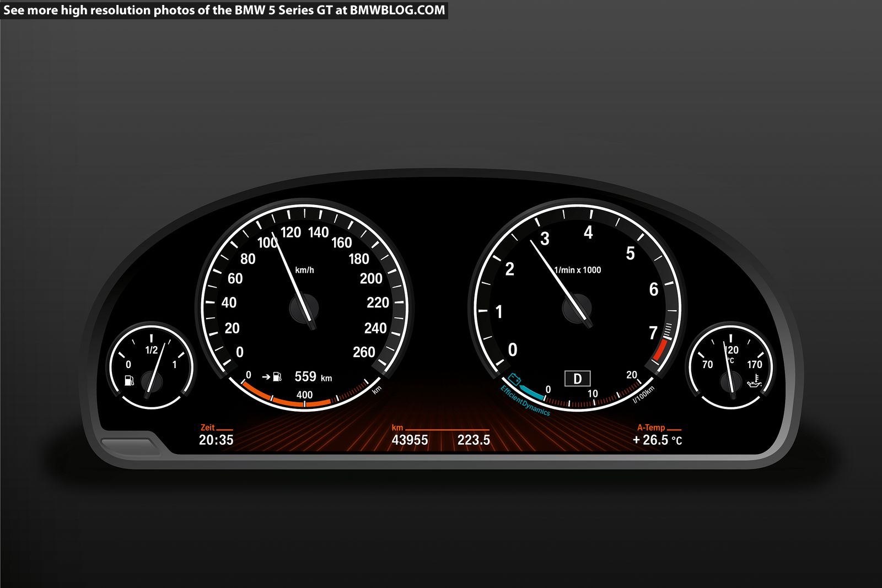The image size is (882, 588).
Task: Click the red redline zone on tachometer
Action: click(660, 350)
